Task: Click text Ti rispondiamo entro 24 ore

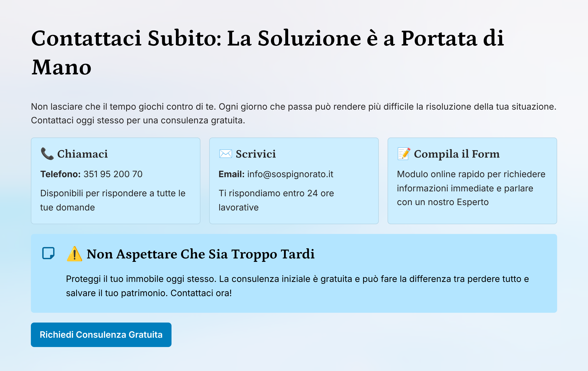Action: click(x=276, y=193)
